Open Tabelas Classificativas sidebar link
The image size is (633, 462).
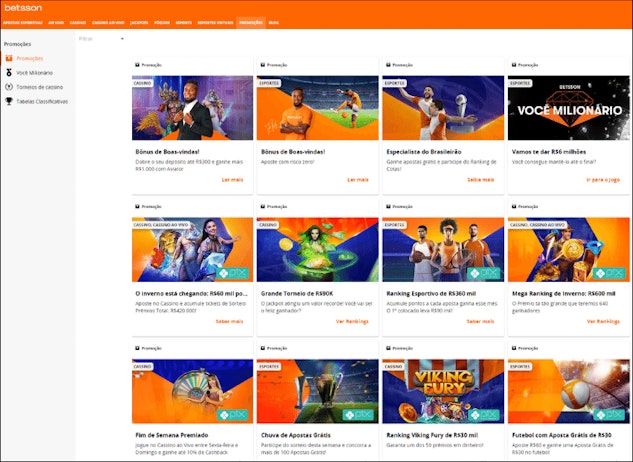[x=42, y=101]
